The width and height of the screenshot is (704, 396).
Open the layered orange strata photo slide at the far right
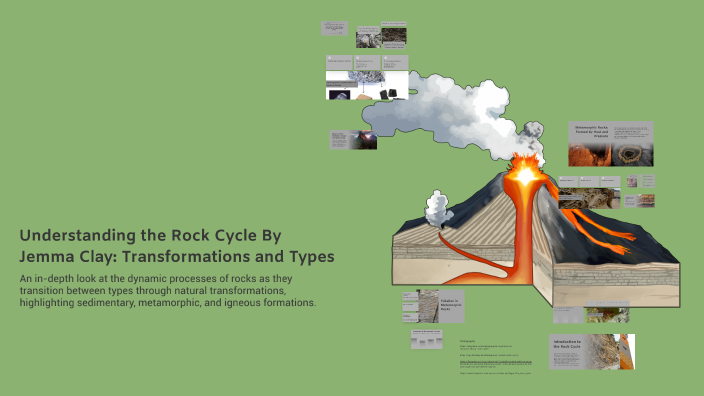point(639,201)
